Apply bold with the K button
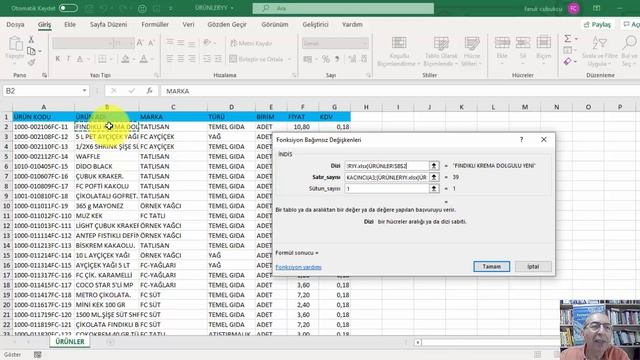This screenshot has height=360, width=640. click(x=58, y=59)
